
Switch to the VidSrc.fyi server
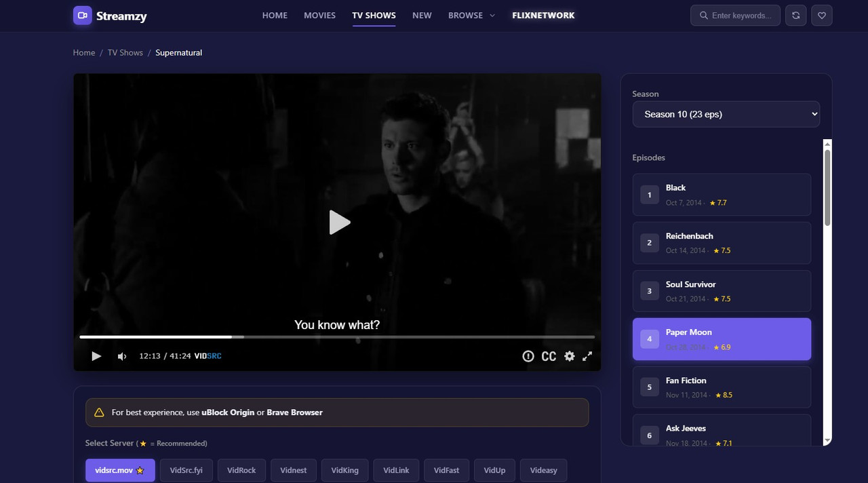point(186,470)
